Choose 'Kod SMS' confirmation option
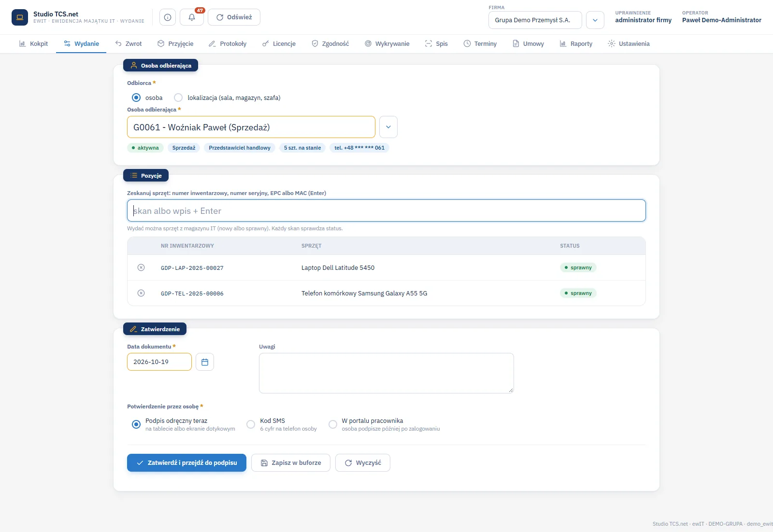Image resolution: width=773 pixels, height=532 pixels. coord(251,424)
